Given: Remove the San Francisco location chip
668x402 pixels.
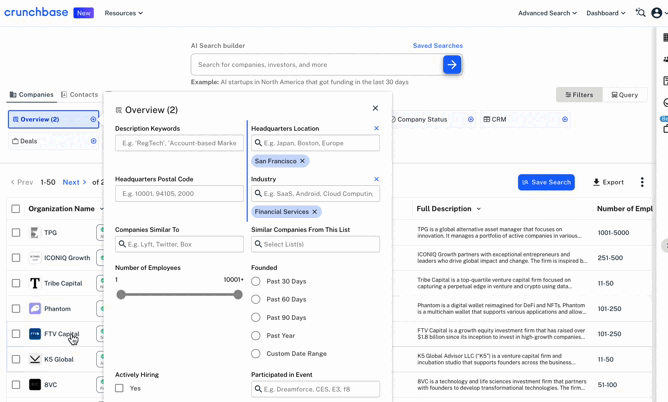Looking at the screenshot, I should coord(302,161).
